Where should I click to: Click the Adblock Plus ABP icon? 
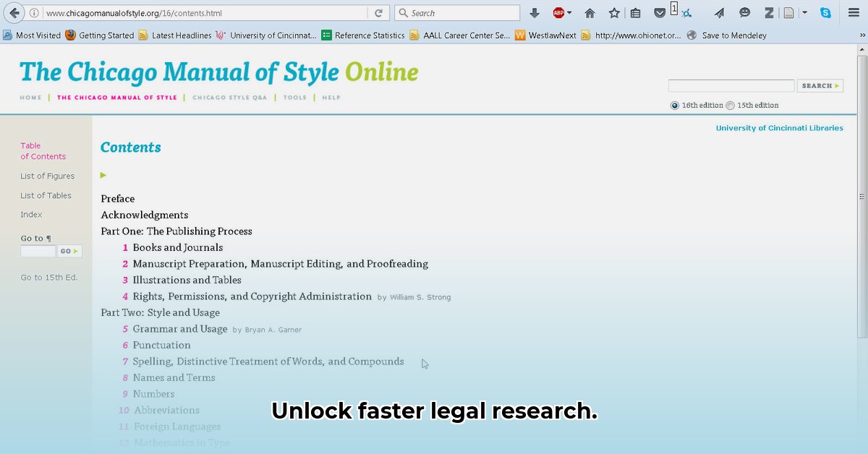pyautogui.click(x=558, y=13)
